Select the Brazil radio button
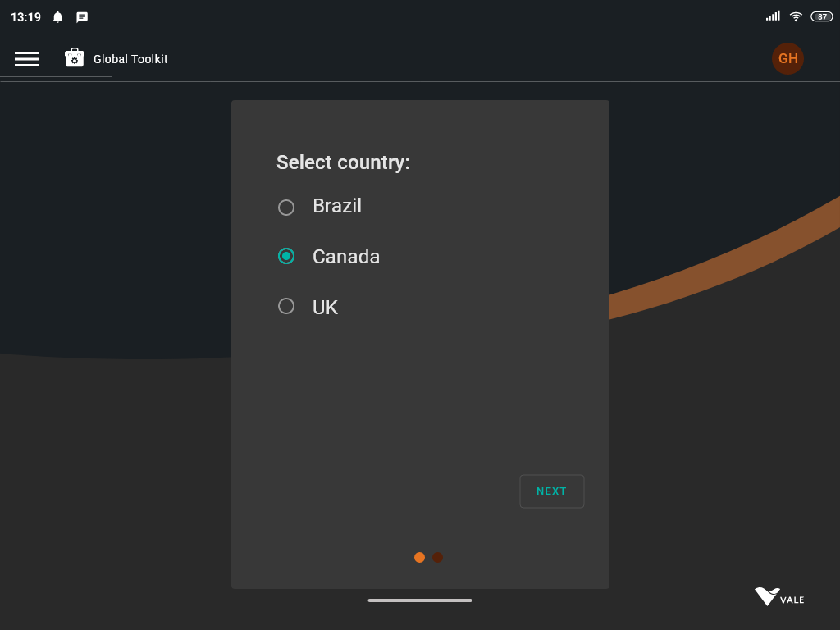The image size is (840, 630). (x=286, y=208)
